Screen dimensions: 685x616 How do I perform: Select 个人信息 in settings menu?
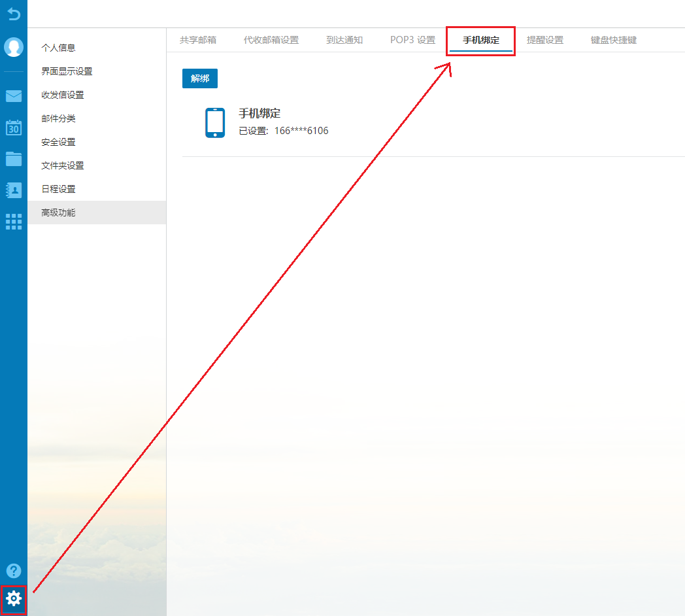(x=58, y=48)
